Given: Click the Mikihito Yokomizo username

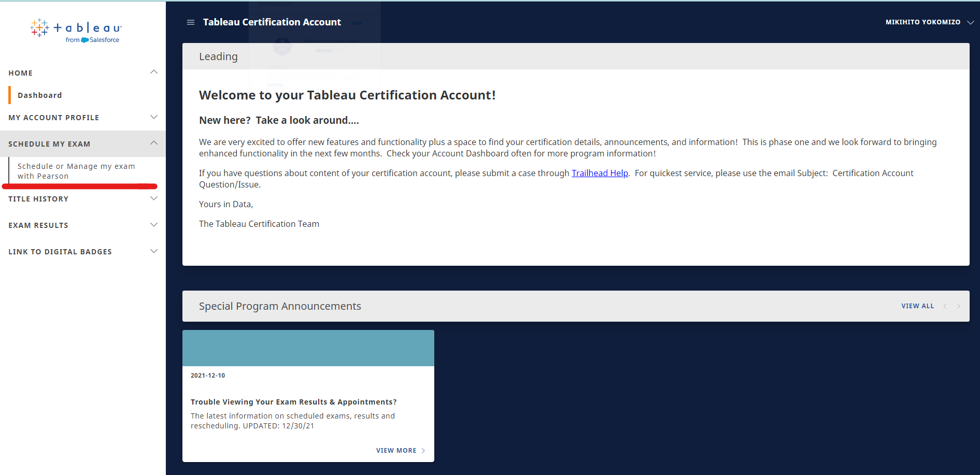Looking at the screenshot, I should (922, 22).
